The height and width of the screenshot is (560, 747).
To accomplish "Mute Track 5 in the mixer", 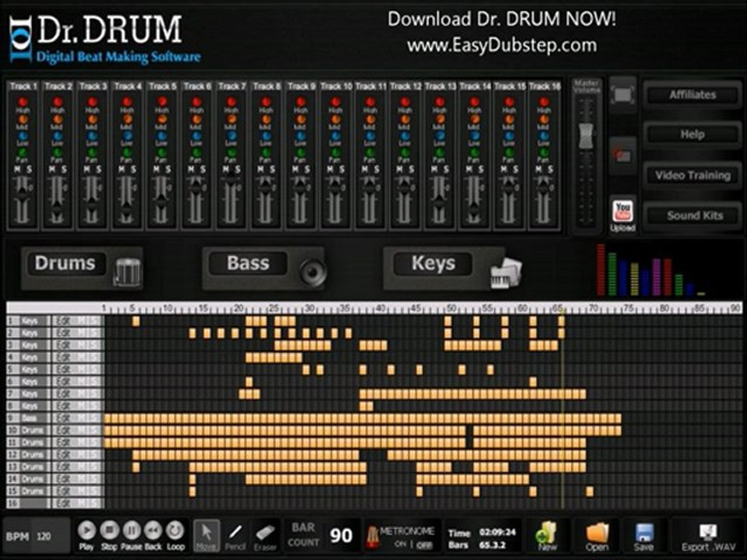I will pyautogui.click(x=156, y=170).
